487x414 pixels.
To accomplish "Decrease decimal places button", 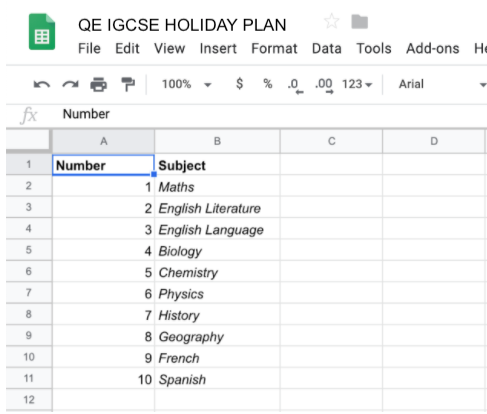I will [295, 86].
